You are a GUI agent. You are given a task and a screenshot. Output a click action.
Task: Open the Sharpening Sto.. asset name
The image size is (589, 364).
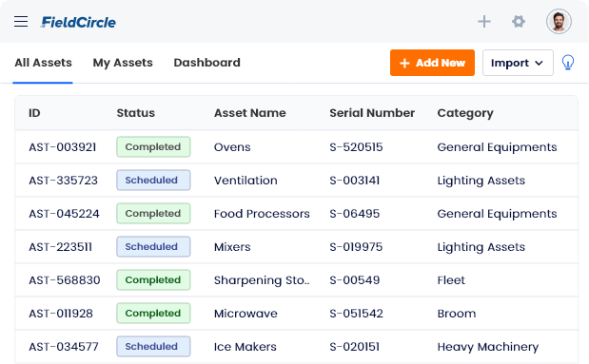tap(262, 280)
